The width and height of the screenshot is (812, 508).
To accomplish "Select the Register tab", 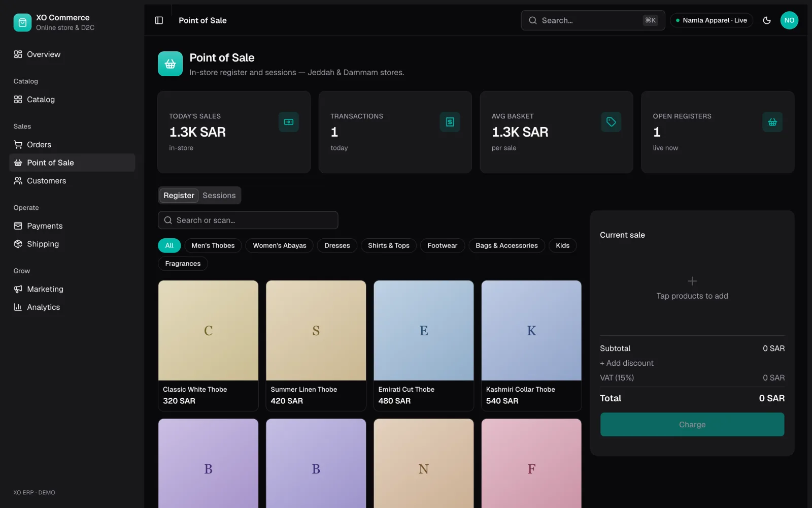I will [179, 196].
